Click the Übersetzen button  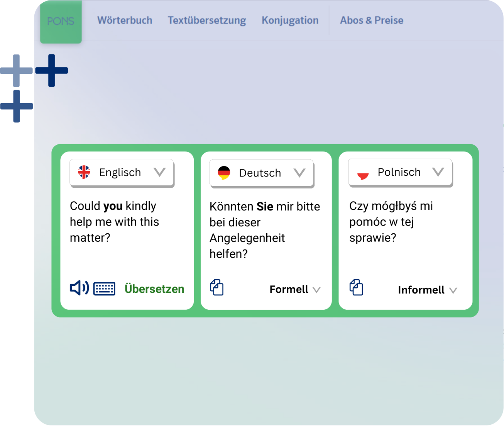click(154, 289)
